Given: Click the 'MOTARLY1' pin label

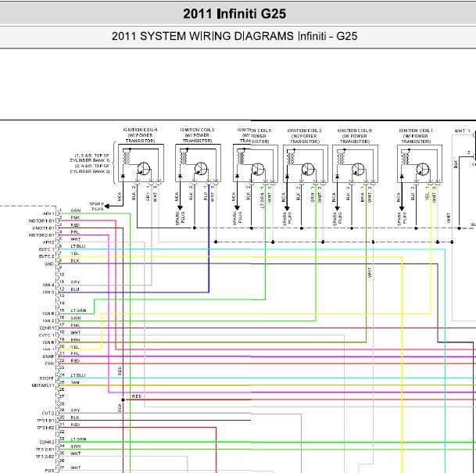Looking at the screenshot, I should pos(43,385).
